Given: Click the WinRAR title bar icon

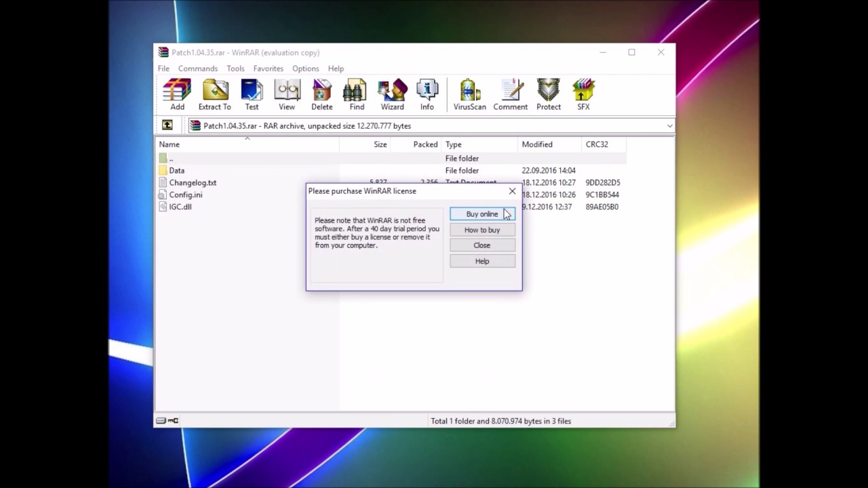Looking at the screenshot, I should click(x=163, y=52).
